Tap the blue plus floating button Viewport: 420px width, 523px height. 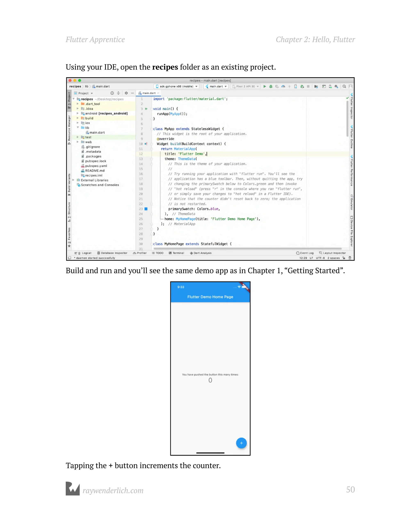coord(241,443)
